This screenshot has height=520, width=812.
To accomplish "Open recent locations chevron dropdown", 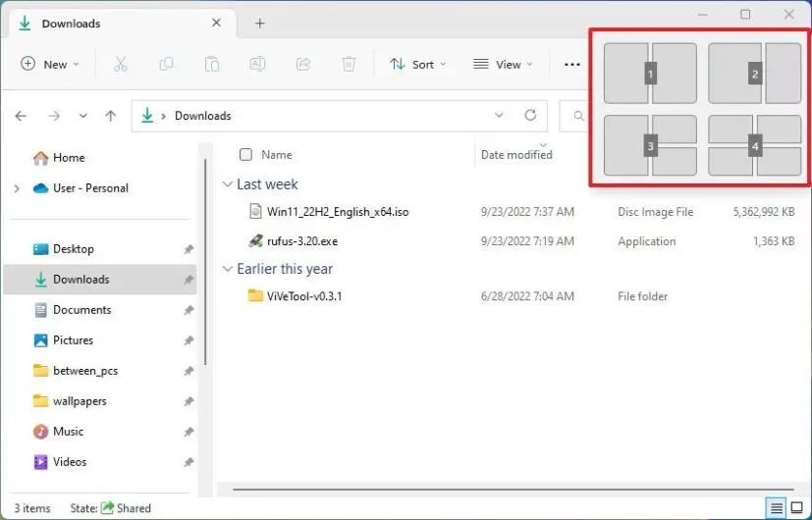I will [x=82, y=116].
